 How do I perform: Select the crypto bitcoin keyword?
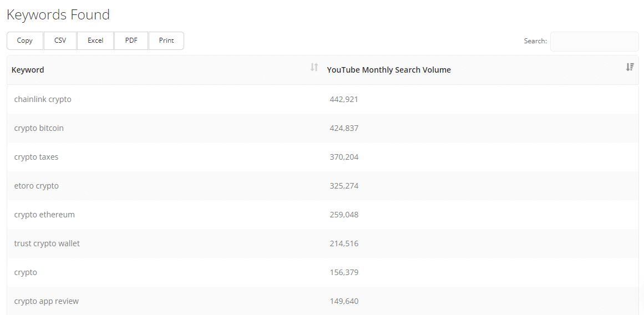pyautogui.click(x=39, y=128)
